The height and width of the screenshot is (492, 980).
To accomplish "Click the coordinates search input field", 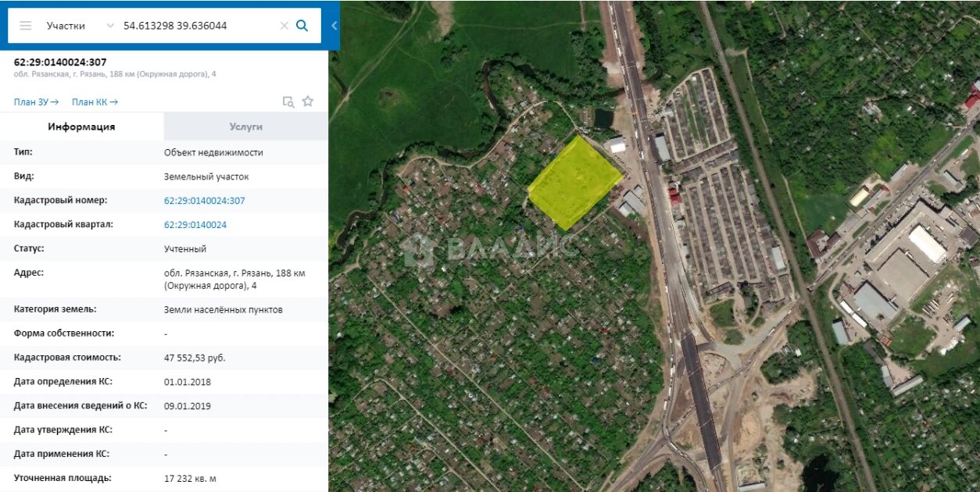I will (x=195, y=26).
